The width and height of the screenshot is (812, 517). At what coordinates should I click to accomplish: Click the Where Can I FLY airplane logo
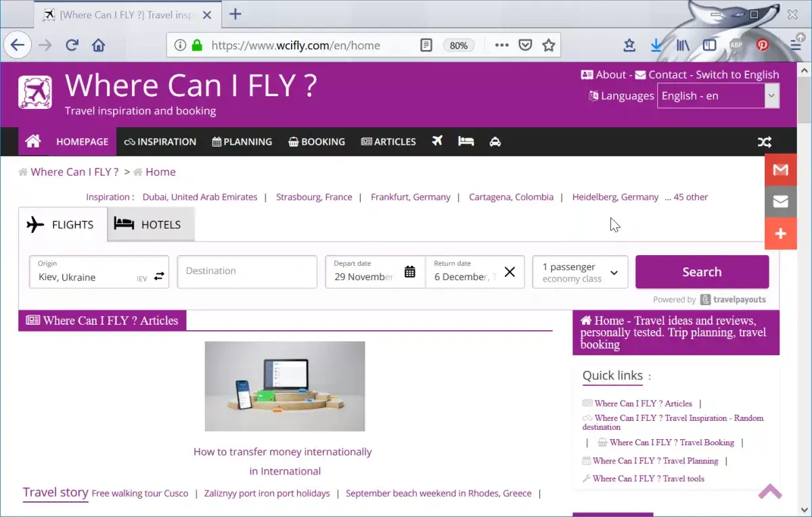point(35,92)
